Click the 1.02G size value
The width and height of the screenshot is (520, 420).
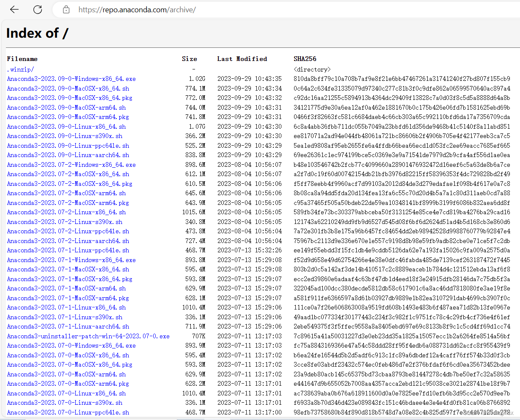point(197,79)
